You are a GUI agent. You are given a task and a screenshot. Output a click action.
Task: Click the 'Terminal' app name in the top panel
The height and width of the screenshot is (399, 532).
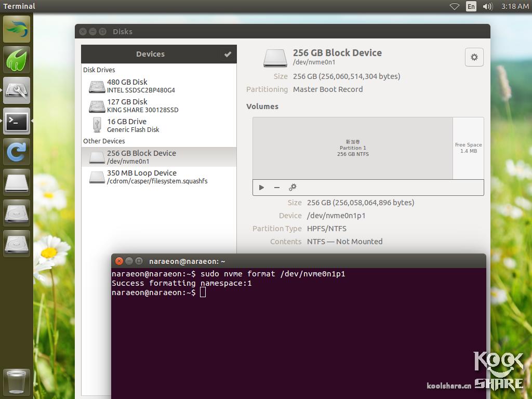click(x=19, y=6)
